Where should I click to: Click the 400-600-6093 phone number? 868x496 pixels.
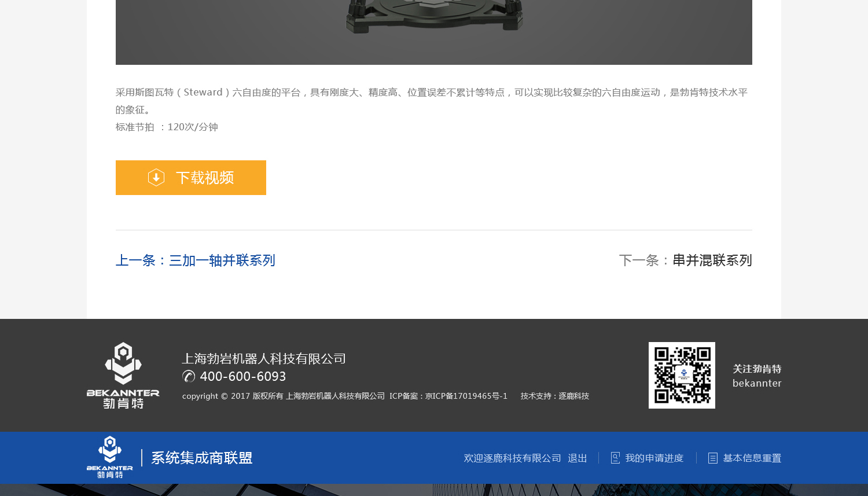point(243,377)
